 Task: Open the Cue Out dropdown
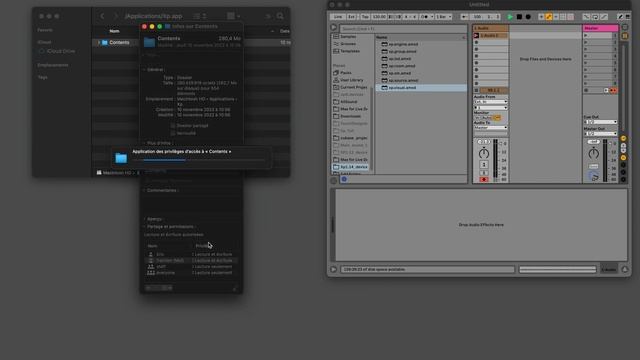tap(600, 122)
